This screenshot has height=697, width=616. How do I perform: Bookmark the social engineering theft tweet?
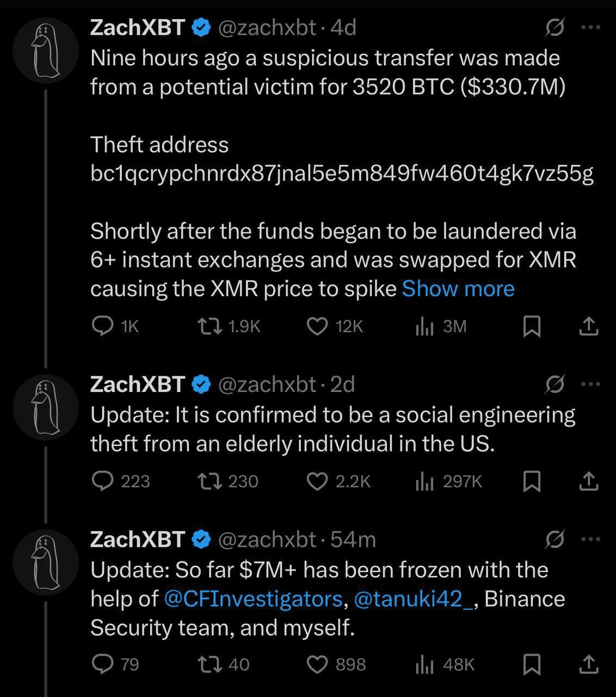point(531,481)
